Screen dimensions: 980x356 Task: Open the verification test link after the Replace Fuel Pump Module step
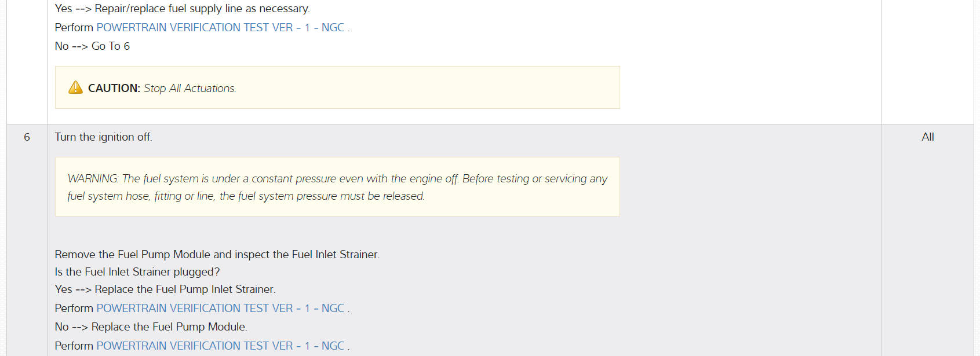tap(220, 346)
